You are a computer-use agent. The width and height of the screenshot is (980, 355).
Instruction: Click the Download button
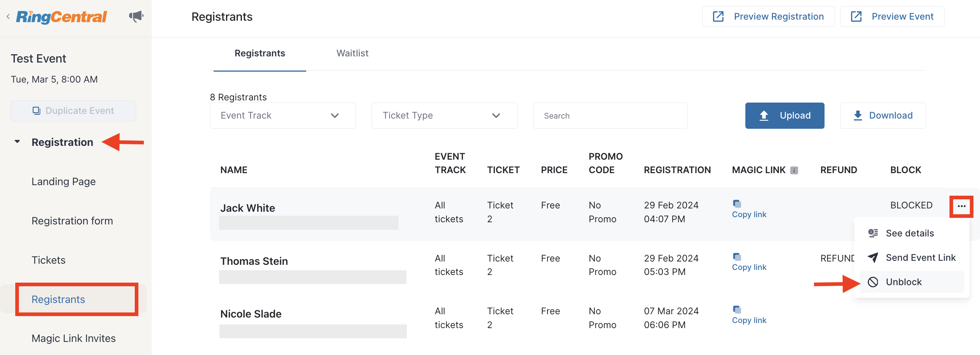click(883, 115)
